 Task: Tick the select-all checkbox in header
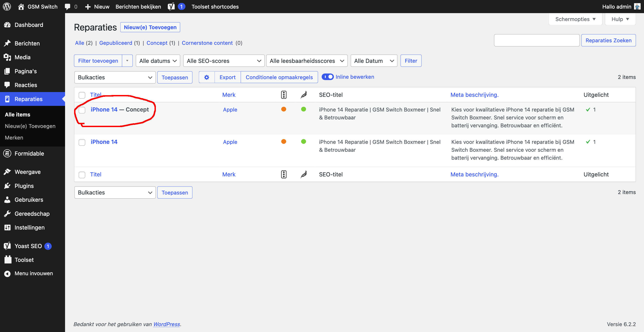click(82, 95)
